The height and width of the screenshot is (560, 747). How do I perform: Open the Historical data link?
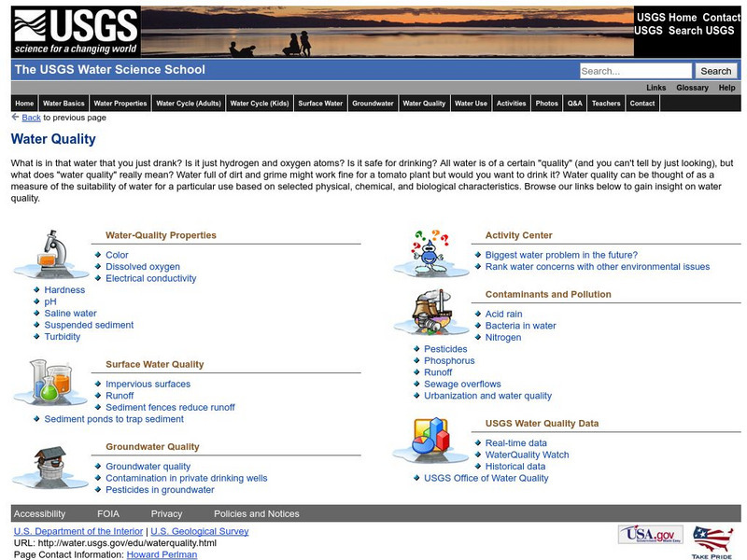pos(515,466)
